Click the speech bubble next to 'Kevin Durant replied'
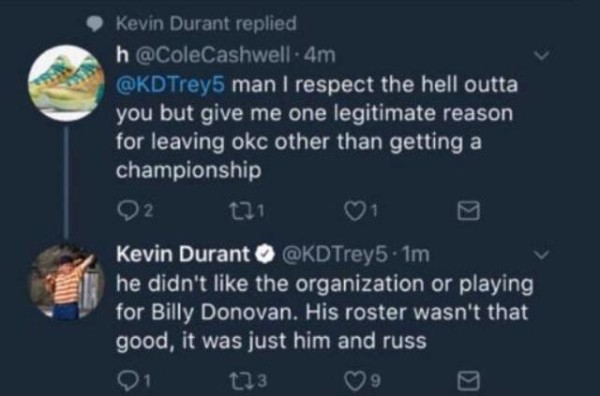The width and height of the screenshot is (600, 396). point(95,24)
